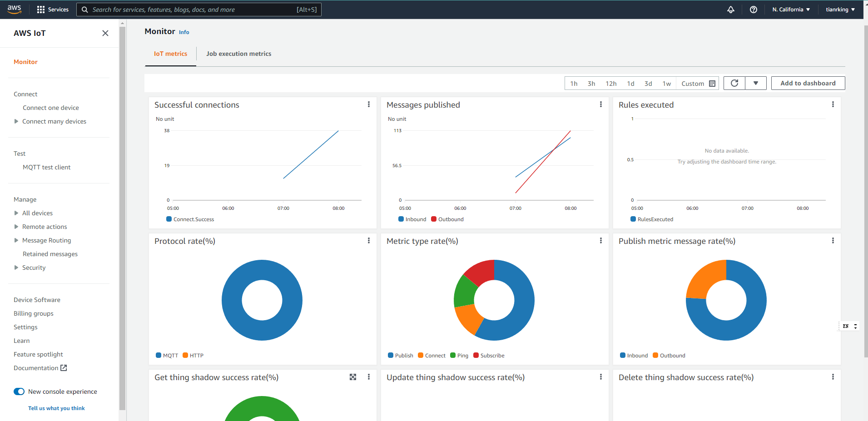Open the refresh interval dropdown arrow
This screenshot has width=868, height=421.
point(756,83)
